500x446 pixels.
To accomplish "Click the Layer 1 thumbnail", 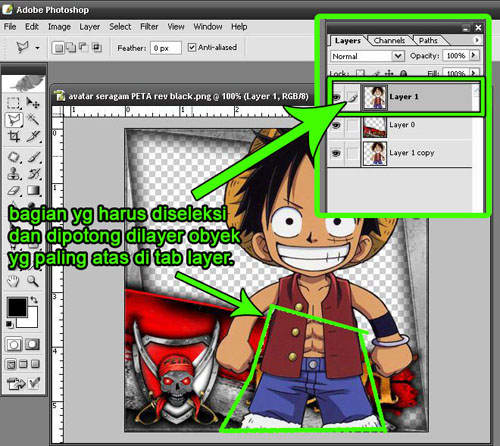I will click(375, 97).
